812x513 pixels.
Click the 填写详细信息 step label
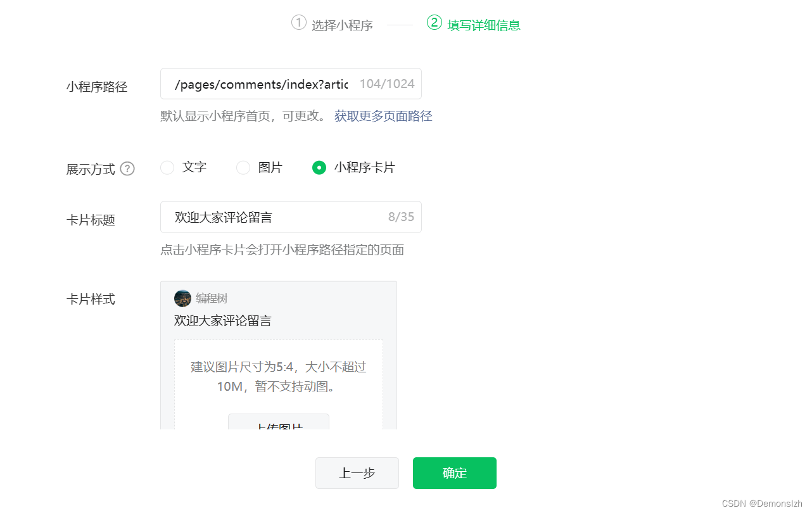tap(484, 25)
